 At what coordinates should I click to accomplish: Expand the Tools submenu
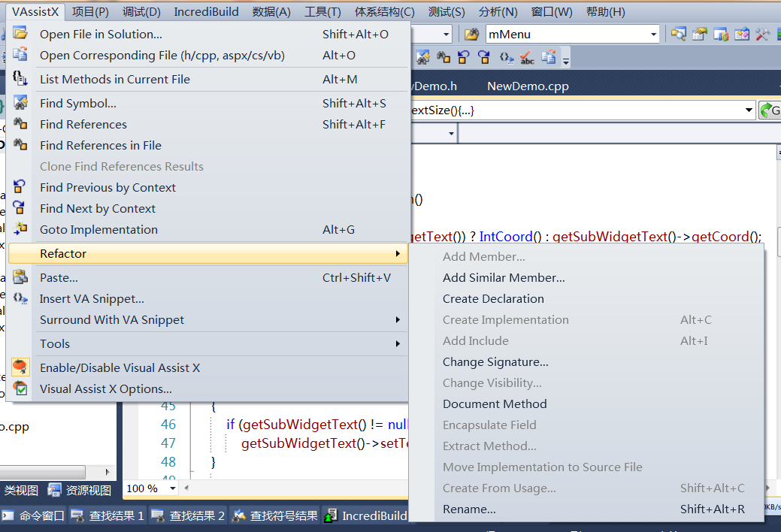(398, 343)
